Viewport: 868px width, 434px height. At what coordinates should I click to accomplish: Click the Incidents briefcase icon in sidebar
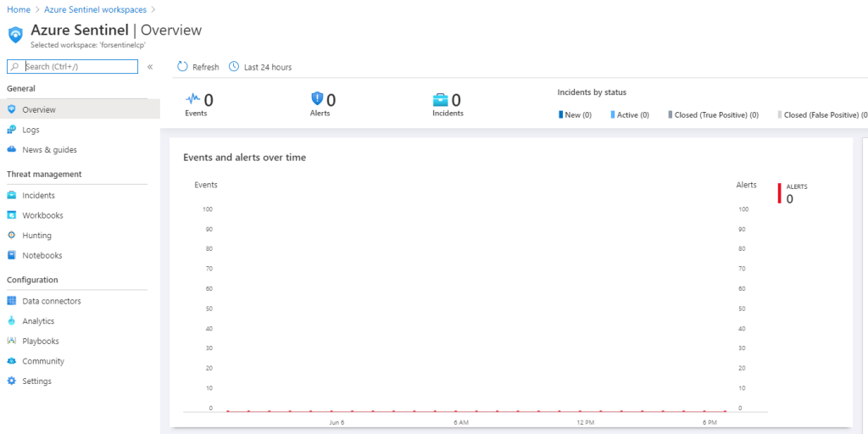click(12, 196)
